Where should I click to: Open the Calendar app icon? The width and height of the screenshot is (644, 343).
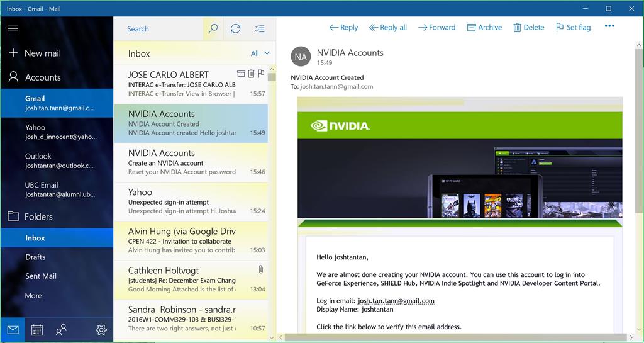tap(37, 330)
